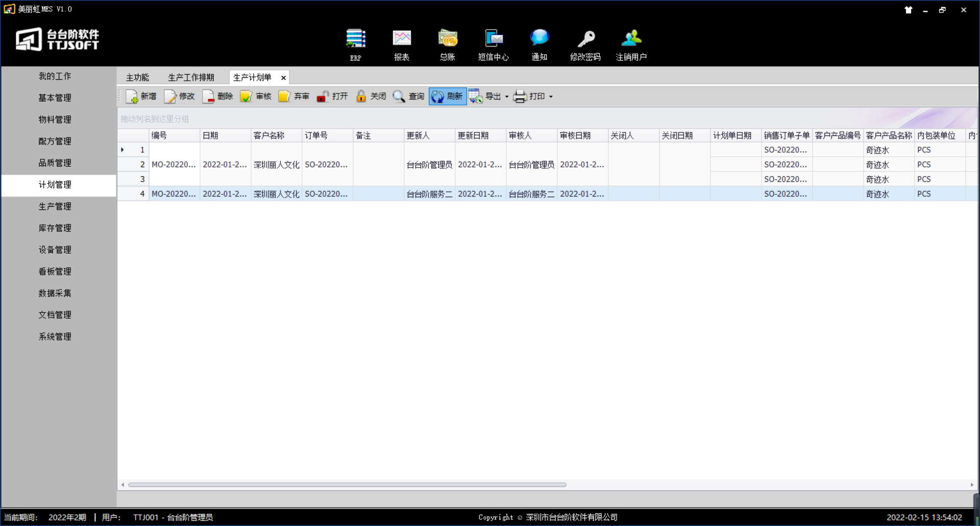The image size is (980, 526).
Task: Expand the 导出 export dropdown arrow
Action: (507, 97)
